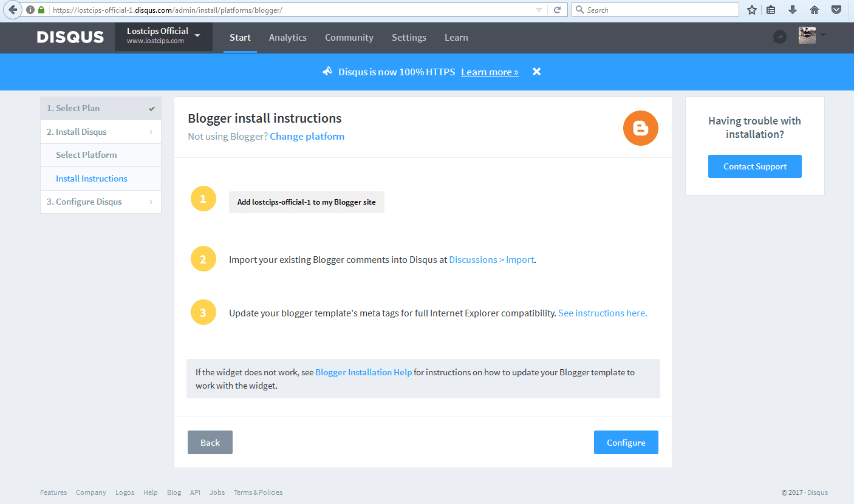Screen dimensions: 854x504
Task: Click Add lostcips-official-1 to my Blogger site
Action: pyautogui.click(x=307, y=202)
